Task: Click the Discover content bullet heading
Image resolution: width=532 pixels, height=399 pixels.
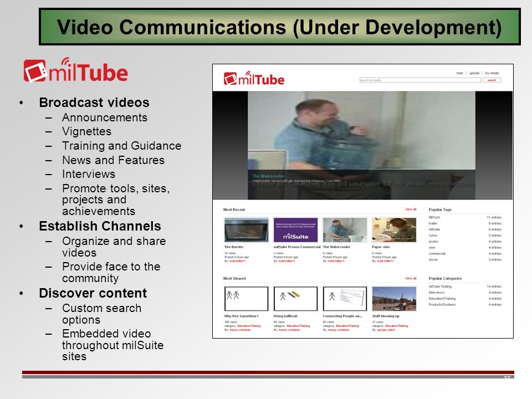Action: [x=93, y=293]
